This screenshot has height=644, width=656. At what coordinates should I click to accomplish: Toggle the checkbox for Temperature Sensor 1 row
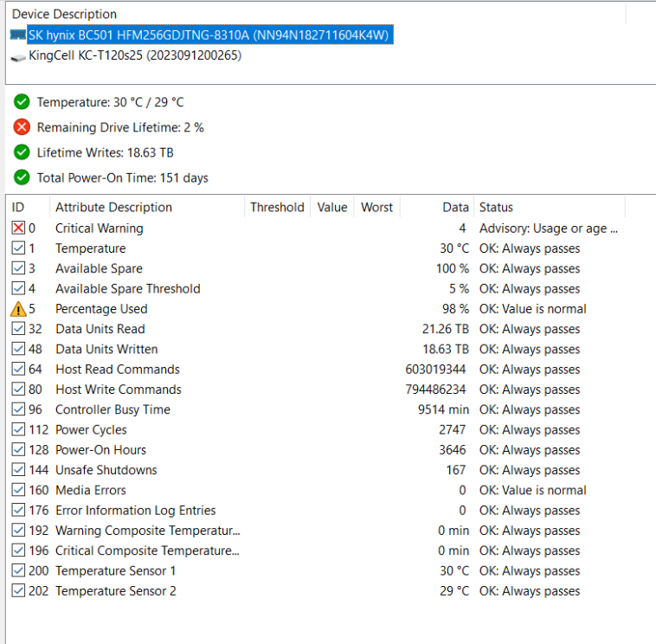click(18, 570)
